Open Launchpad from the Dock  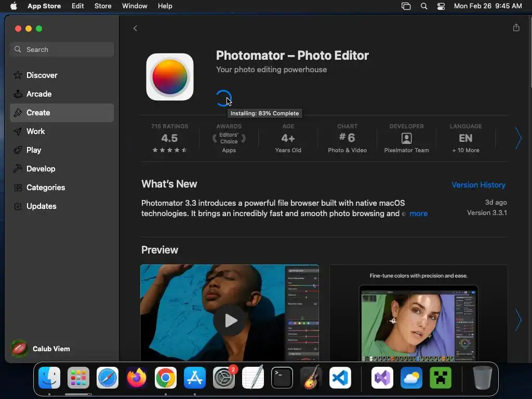(x=78, y=378)
